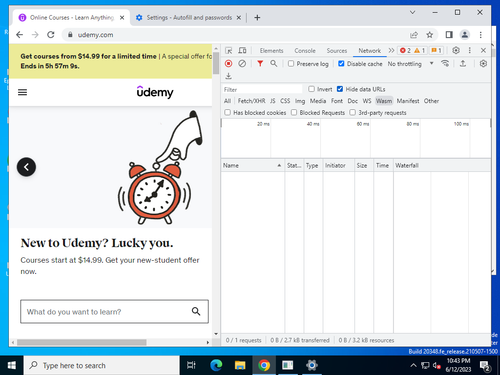The image size is (500, 375).
Task: Toggle the Chrome side panel
Action: point(449,35)
